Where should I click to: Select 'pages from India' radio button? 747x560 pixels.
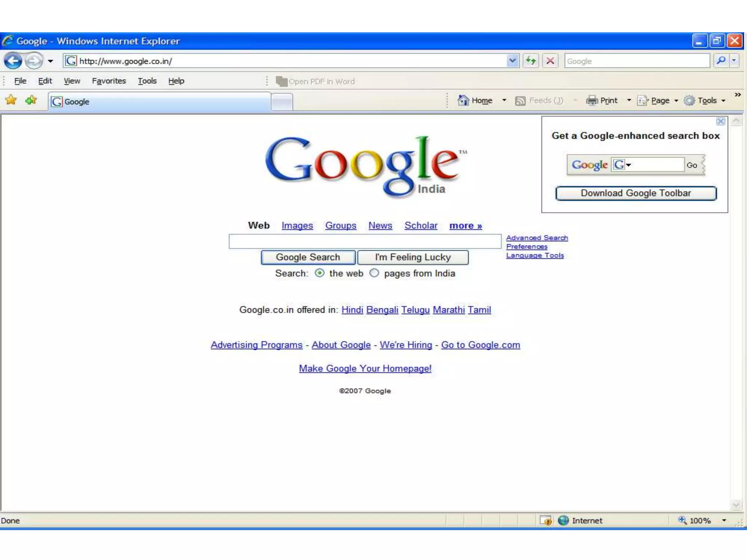pyautogui.click(x=374, y=273)
